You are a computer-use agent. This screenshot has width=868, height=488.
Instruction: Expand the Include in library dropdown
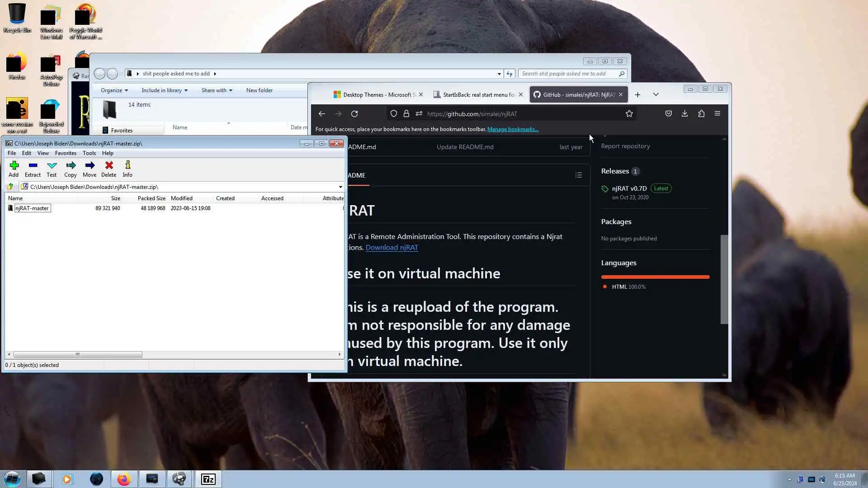pos(164,90)
